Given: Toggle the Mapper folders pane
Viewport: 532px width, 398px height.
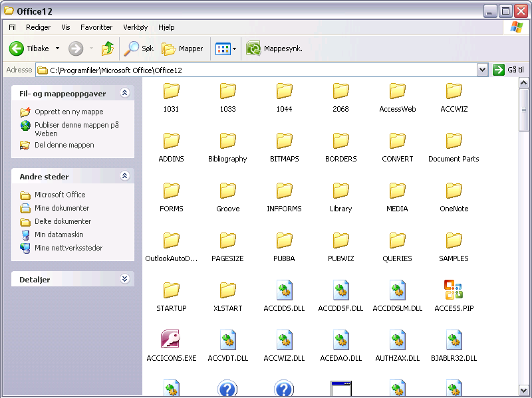Looking at the screenshot, I should (x=183, y=49).
